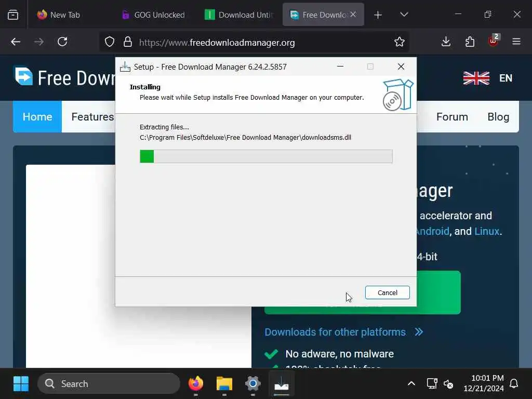Viewport: 532px width, 399px height.
Task: Click the double chevron after other platforms
Action: point(419,332)
